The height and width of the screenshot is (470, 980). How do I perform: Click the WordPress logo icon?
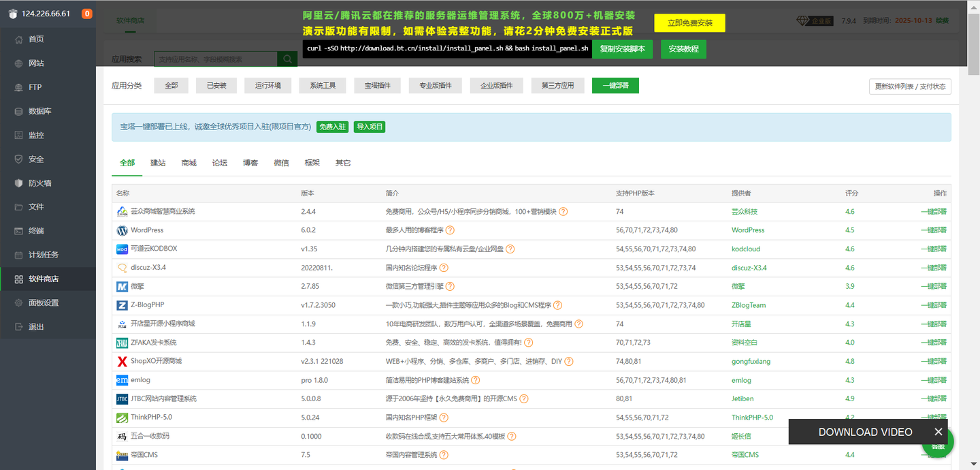(122, 230)
